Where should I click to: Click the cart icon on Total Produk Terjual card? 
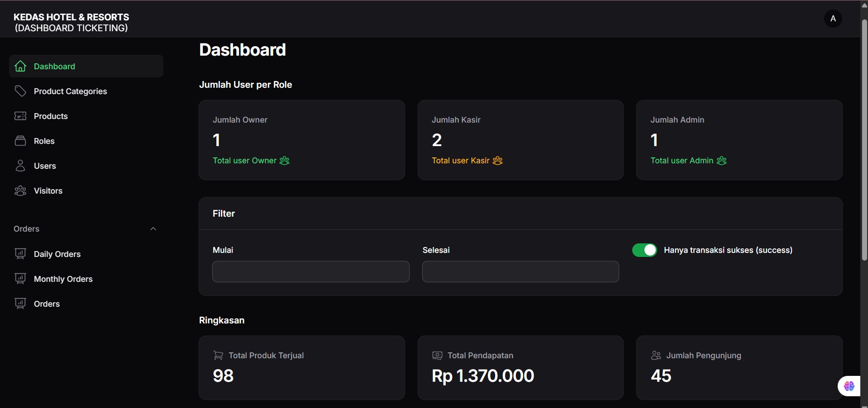click(x=218, y=355)
